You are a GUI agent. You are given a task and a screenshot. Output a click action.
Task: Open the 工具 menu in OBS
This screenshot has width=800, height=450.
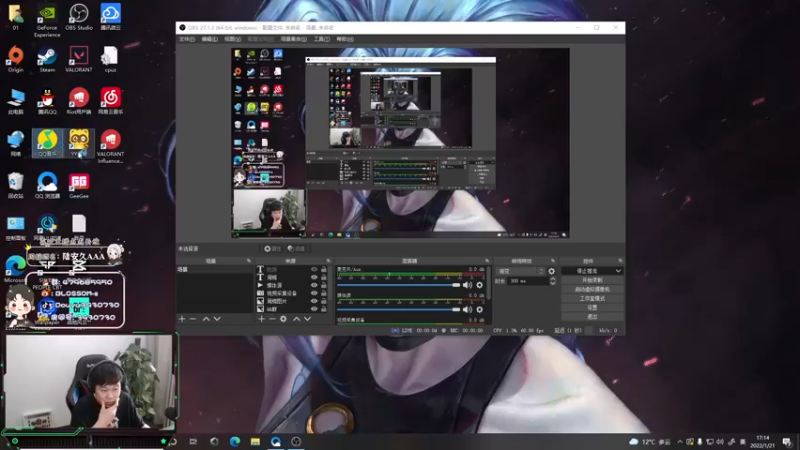click(321, 39)
